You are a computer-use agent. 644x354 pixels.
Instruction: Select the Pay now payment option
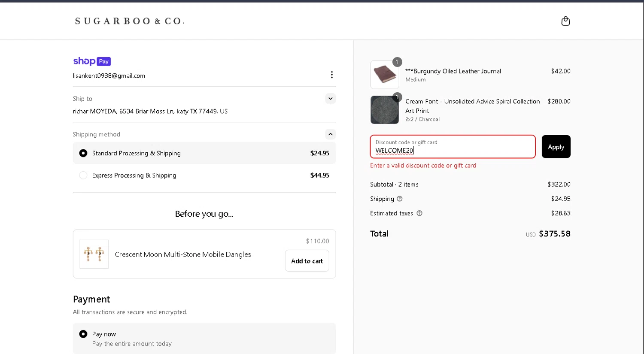204,339
